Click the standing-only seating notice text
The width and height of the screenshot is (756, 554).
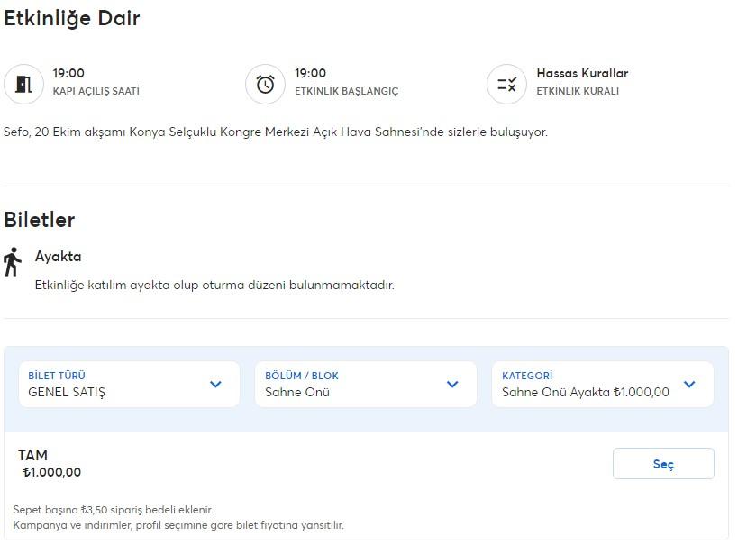pos(214,285)
